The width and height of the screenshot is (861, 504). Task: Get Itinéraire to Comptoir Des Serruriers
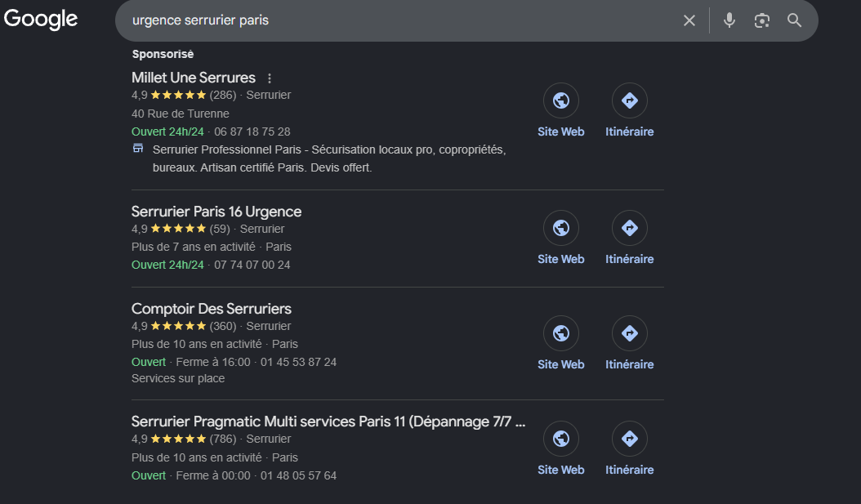pyautogui.click(x=629, y=343)
